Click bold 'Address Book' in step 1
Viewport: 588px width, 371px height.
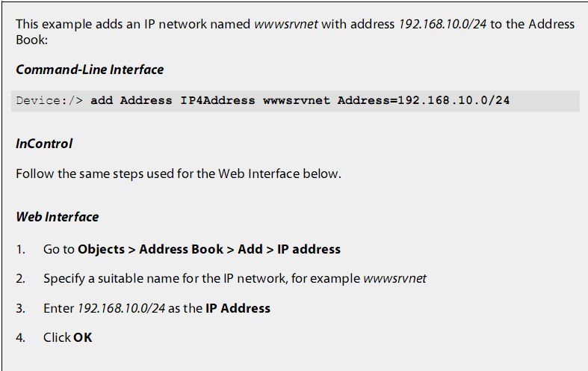click(181, 249)
